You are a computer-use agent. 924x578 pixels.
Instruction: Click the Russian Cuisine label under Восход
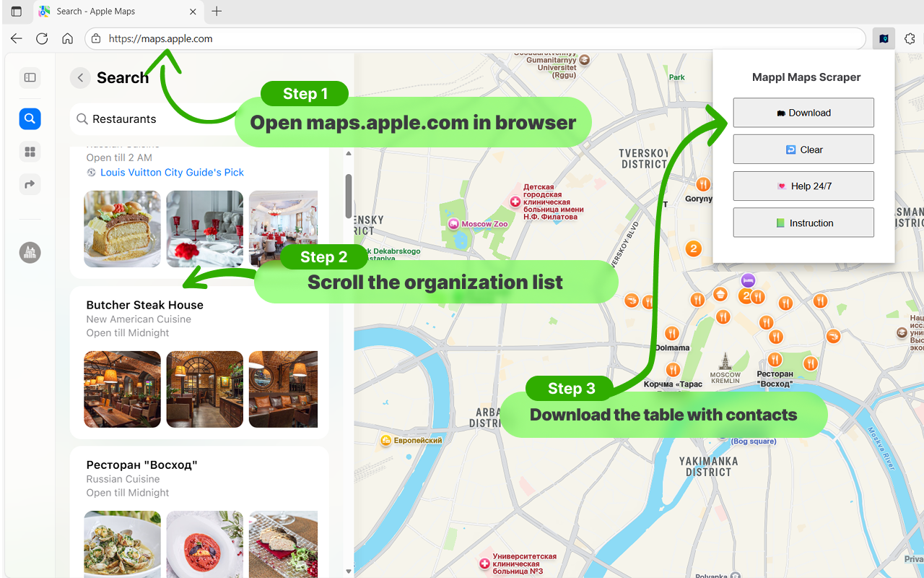click(x=123, y=479)
